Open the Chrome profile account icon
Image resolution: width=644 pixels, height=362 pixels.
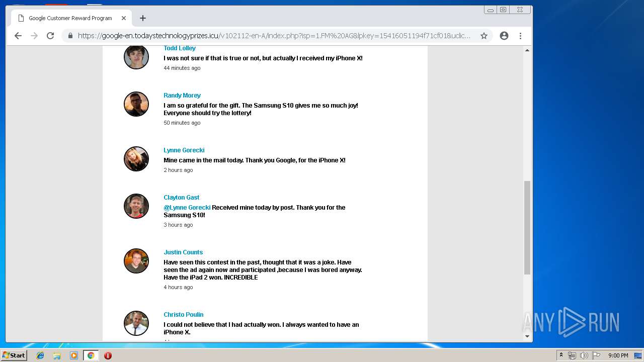pos(504,36)
